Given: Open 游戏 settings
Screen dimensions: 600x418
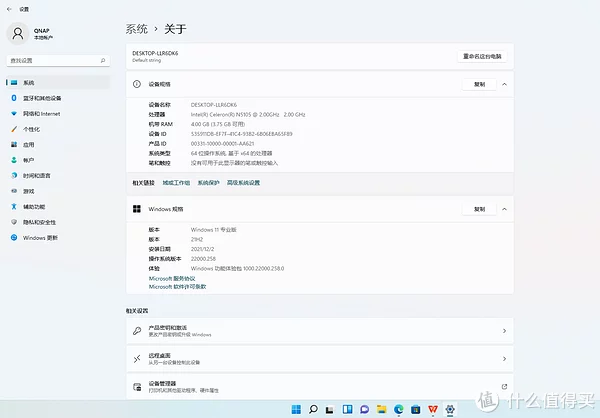Looking at the screenshot, I should 58,191.
